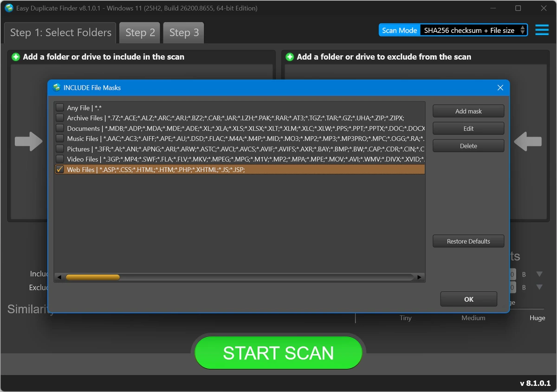Uncheck the Web Files mask
The width and height of the screenshot is (557, 392).
point(60,169)
